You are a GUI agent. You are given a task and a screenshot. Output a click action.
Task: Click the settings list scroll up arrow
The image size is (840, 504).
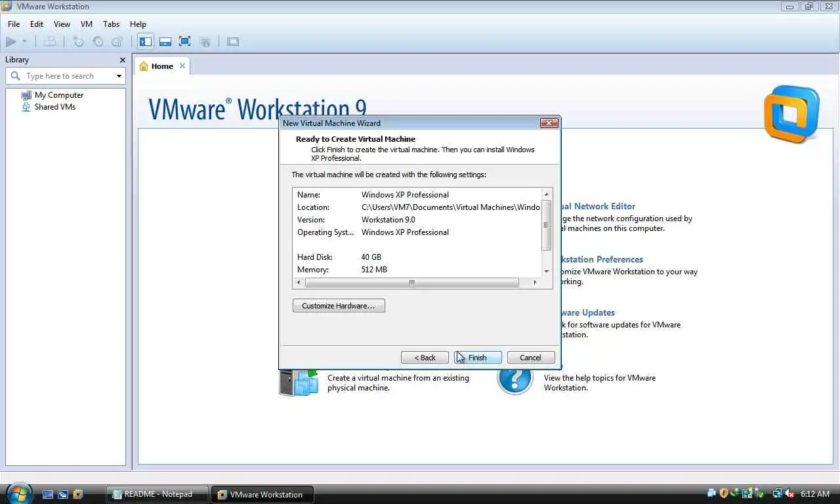[547, 194]
